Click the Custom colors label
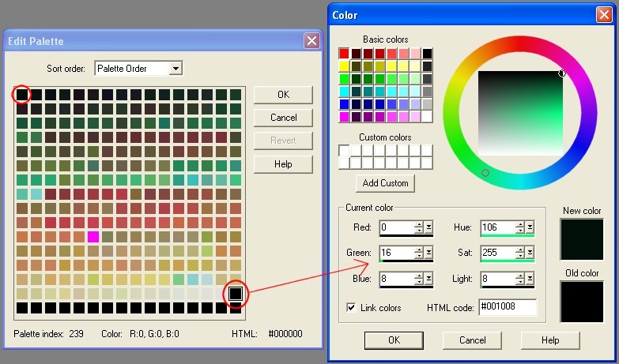 click(x=385, y=137)
